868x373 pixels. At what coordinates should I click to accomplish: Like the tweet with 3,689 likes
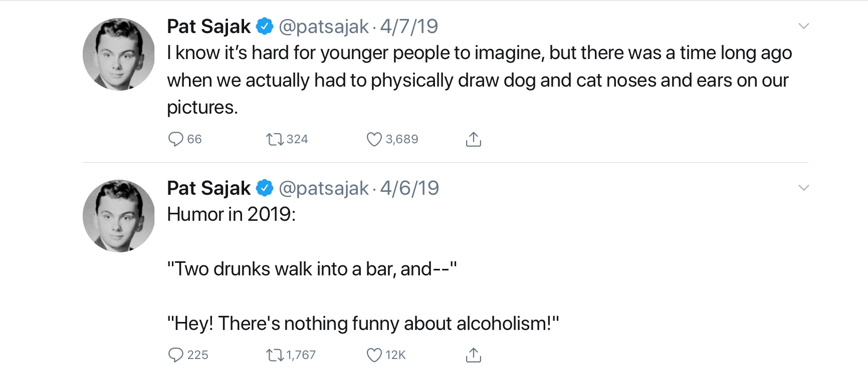(x=374, y=139)
